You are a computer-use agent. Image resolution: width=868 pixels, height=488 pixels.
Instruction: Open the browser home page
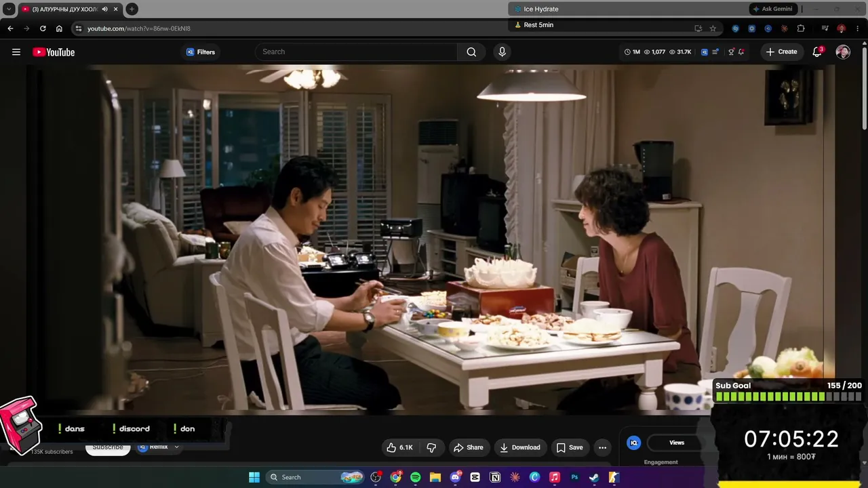click(59, 28)
